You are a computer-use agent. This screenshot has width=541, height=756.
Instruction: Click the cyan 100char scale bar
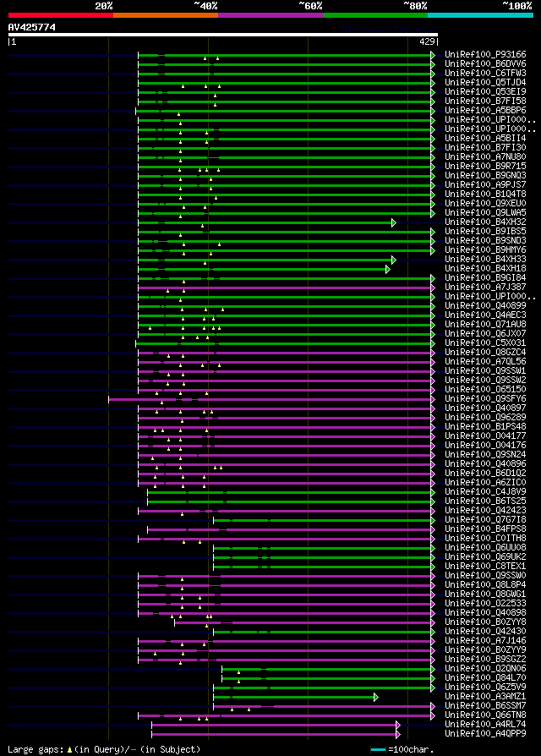click(378, 750)
